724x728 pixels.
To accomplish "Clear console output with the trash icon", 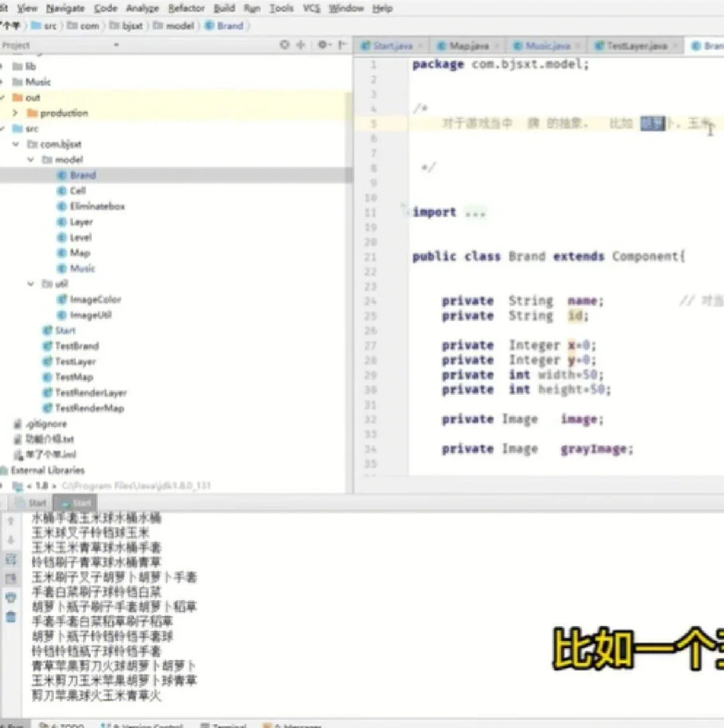I will (x=11, y=617).
